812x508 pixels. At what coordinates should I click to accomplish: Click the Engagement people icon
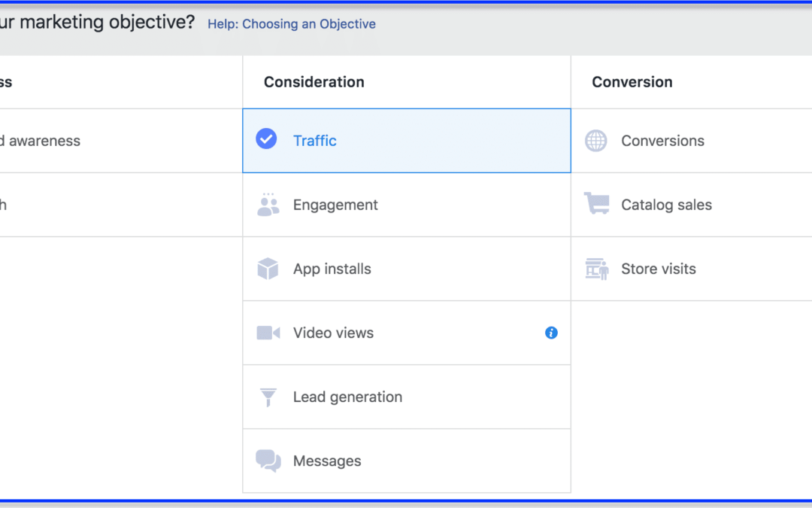click(268, 205)
